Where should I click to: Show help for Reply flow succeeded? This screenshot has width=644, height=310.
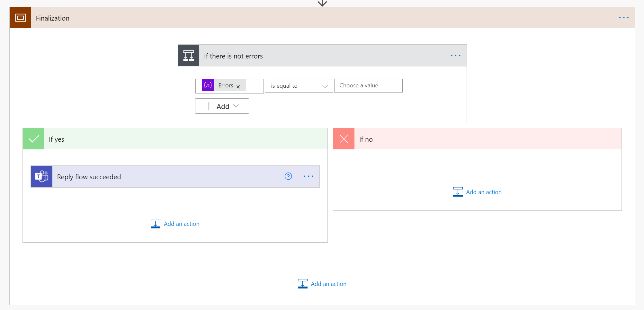tap(288, 176)
